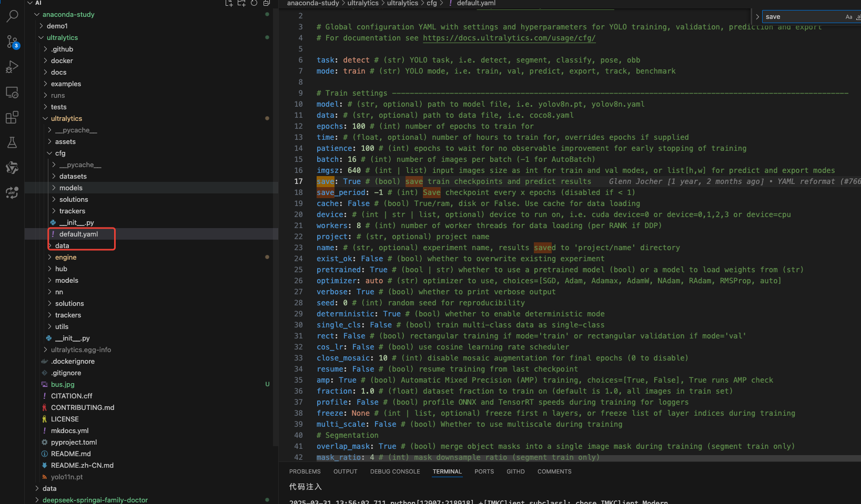Screen dimensions: 861x504
Task: Collapse all folders in explorer
Action: pos(267,3)
